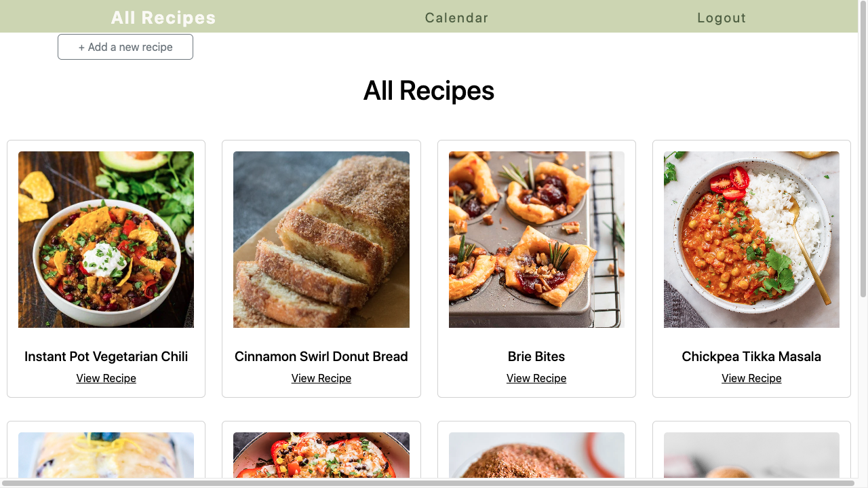Select the All Recipes navigation item

(163, 18)
